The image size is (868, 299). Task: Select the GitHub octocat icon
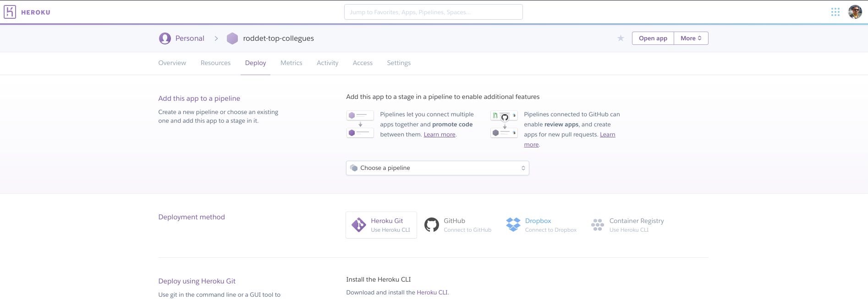pyautogui.click(x=431, y=225)
